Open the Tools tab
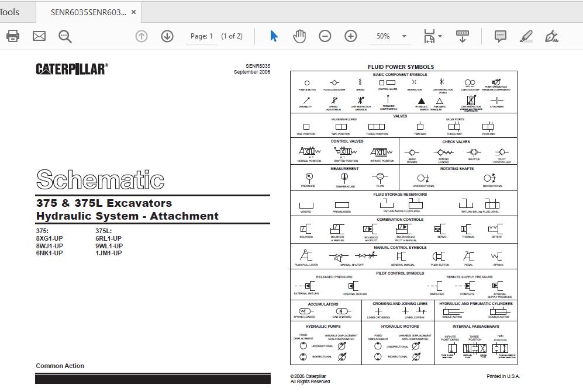The width and height of the screenshot is (583, 392). 10,12
